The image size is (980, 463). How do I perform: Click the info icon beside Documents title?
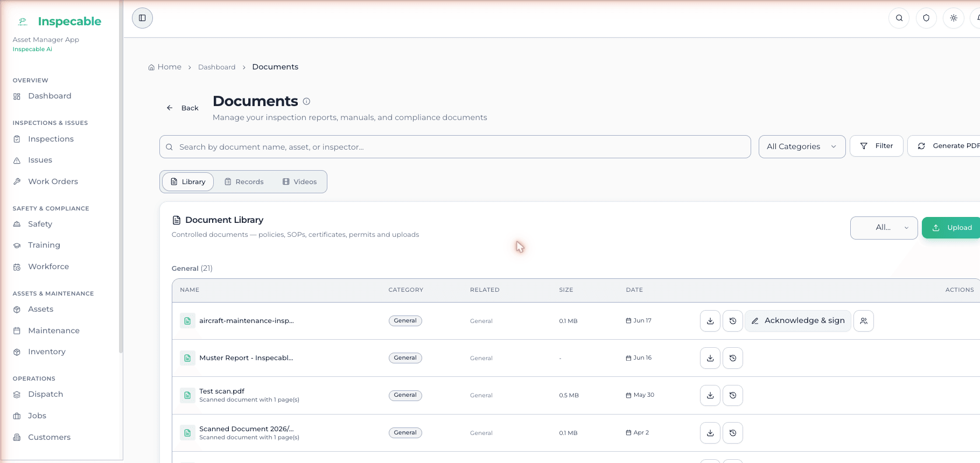click(306, 101)
